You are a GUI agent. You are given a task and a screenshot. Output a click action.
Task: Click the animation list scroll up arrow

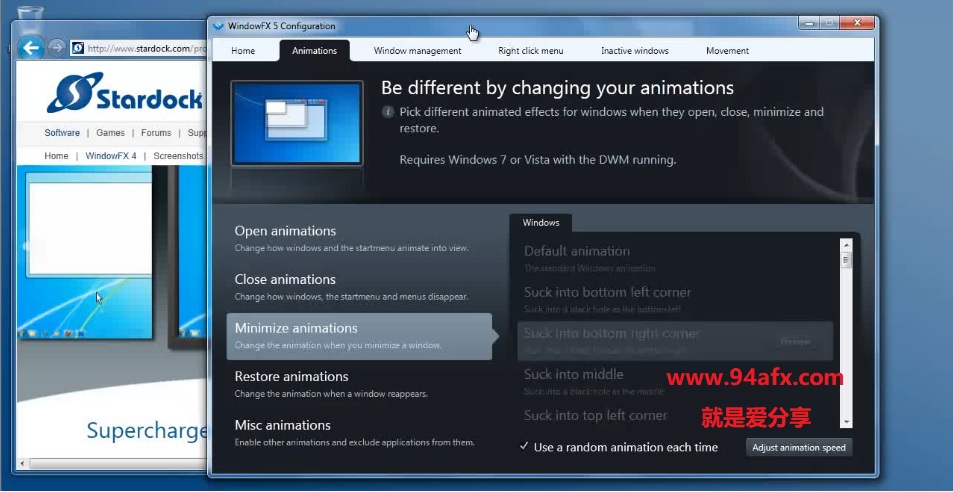847,244
